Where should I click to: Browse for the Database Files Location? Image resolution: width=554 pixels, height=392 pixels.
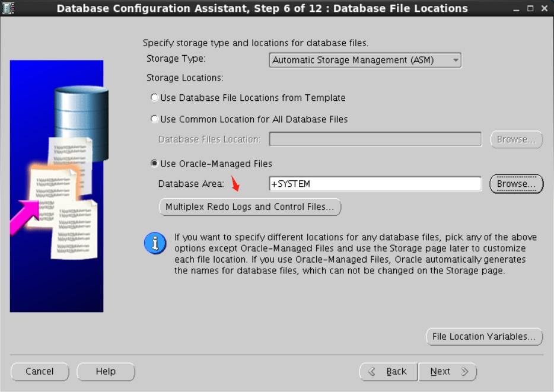click(x=516, y=139)
